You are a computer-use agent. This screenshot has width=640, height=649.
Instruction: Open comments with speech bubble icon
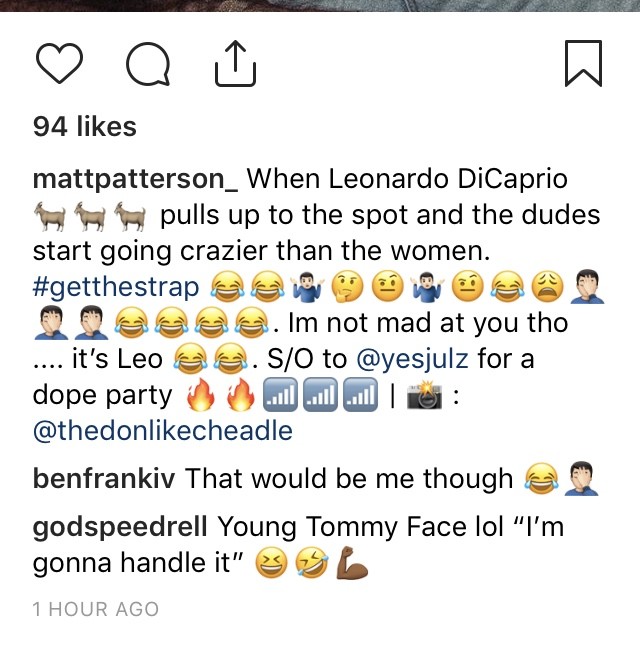tap(148, 64)
